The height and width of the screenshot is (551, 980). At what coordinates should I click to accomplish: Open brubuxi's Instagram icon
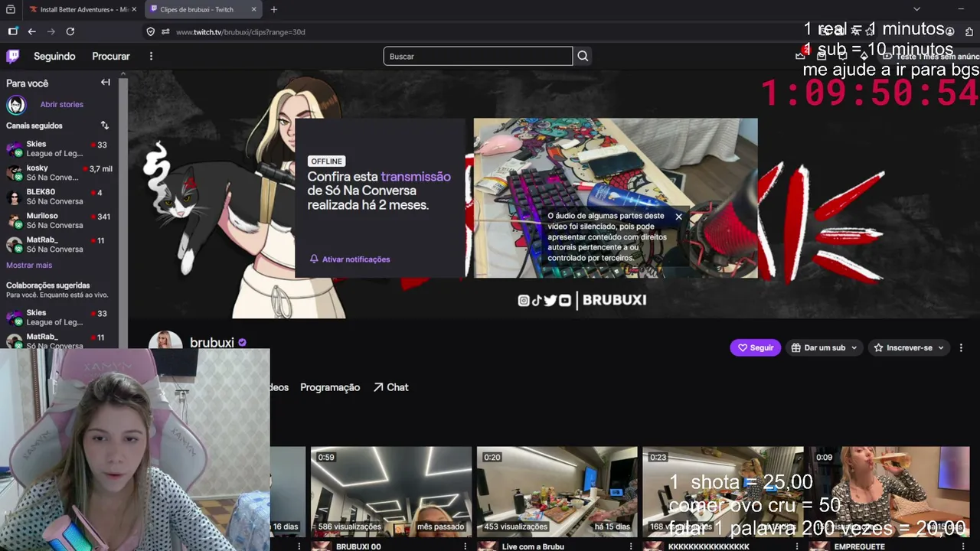(x=524, y=300)
